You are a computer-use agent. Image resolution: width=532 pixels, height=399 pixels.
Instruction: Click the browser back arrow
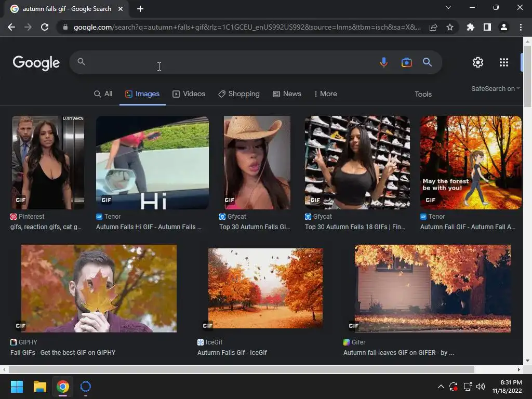(x=11, y=27)
